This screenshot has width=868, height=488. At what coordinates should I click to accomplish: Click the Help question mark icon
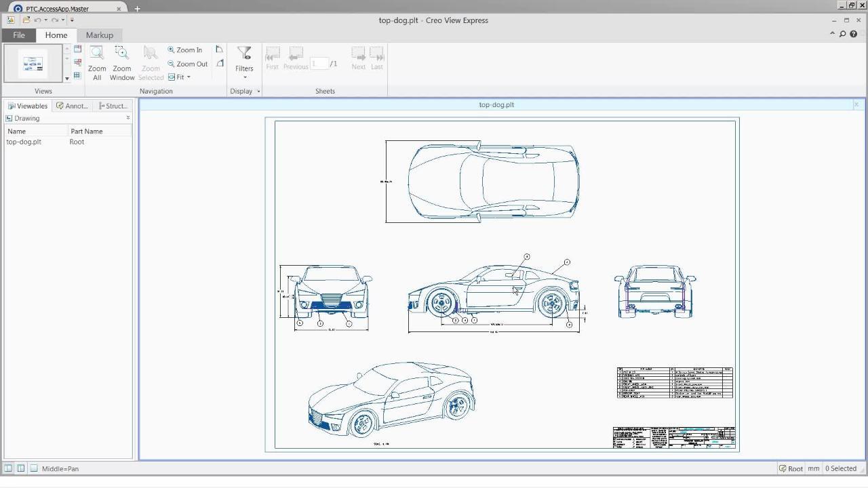pos(854,35)
